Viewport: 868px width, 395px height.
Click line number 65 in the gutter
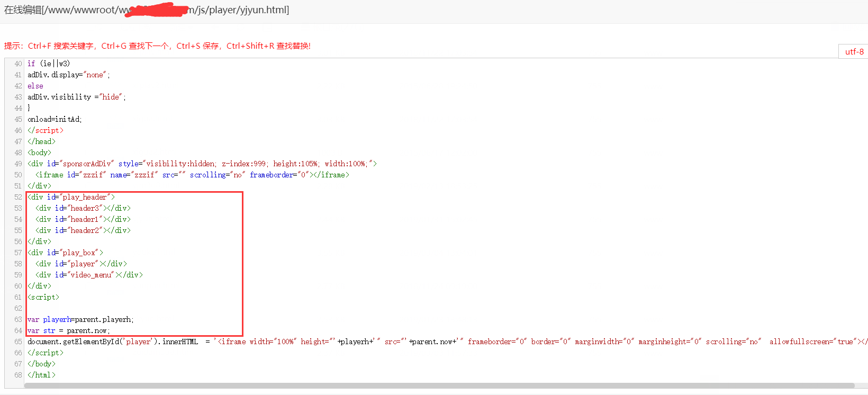[18, 342]
